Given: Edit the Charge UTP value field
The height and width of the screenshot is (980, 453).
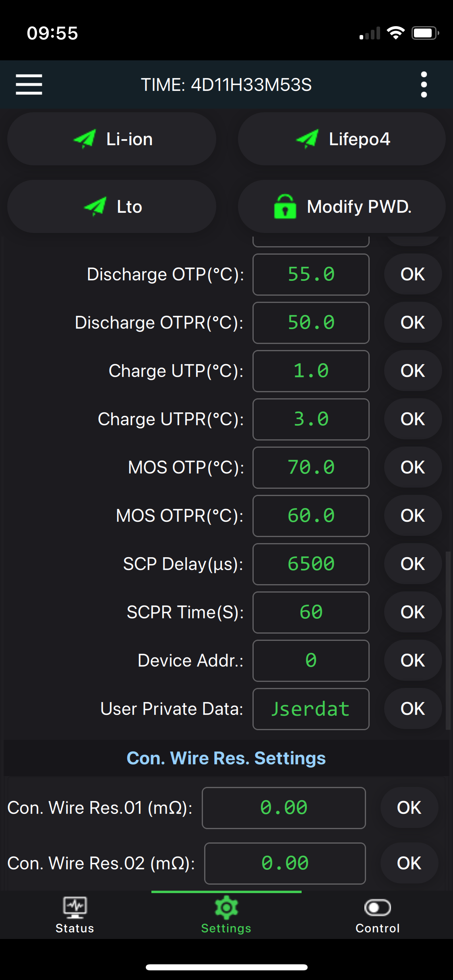Looking at the screenshot, I should coord(311,371).
